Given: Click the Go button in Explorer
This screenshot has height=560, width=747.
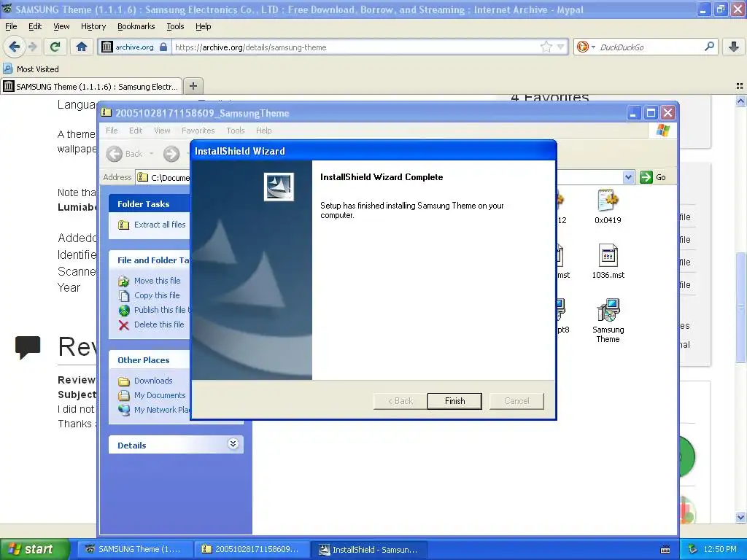Looking at the screenshot, I should tap(654, 177).
